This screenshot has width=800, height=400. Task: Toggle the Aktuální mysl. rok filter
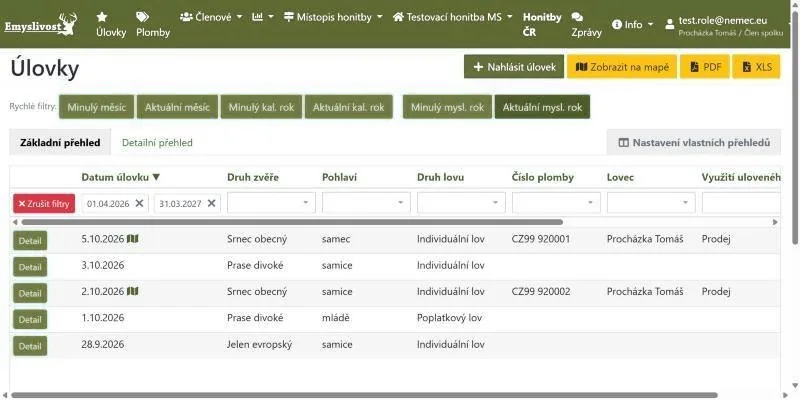coord(542,107)
